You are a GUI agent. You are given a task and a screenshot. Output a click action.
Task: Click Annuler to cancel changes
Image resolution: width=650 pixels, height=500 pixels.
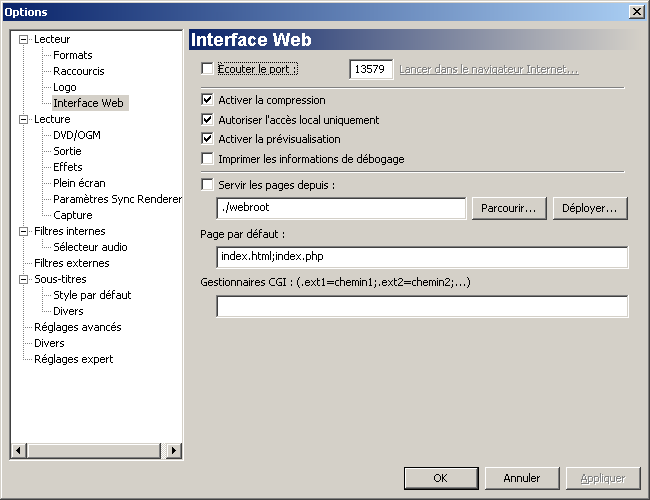point(522,478)
